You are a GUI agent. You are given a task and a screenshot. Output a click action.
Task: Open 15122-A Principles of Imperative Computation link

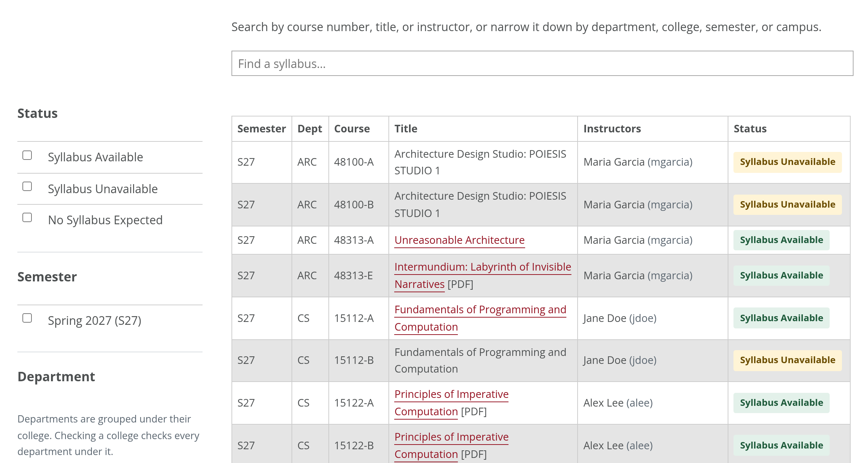click(451, 403)
